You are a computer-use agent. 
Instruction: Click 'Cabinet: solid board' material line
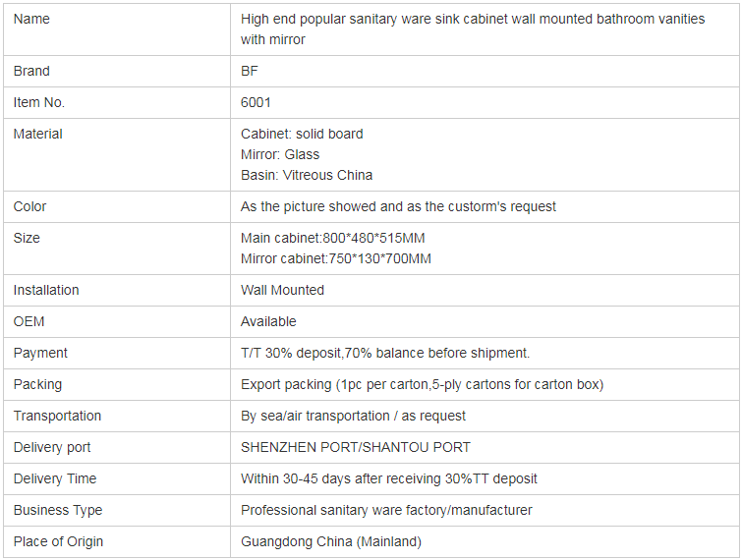coord(302,134)
